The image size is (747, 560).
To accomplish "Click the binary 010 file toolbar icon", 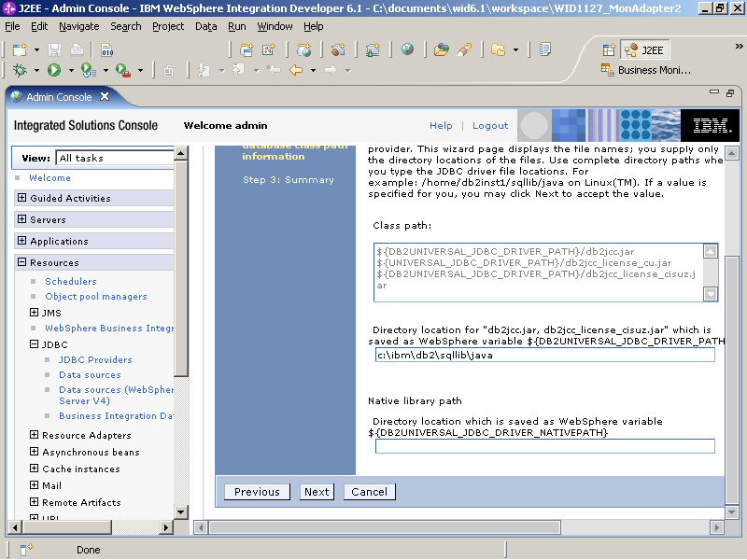I will point(107,49).
